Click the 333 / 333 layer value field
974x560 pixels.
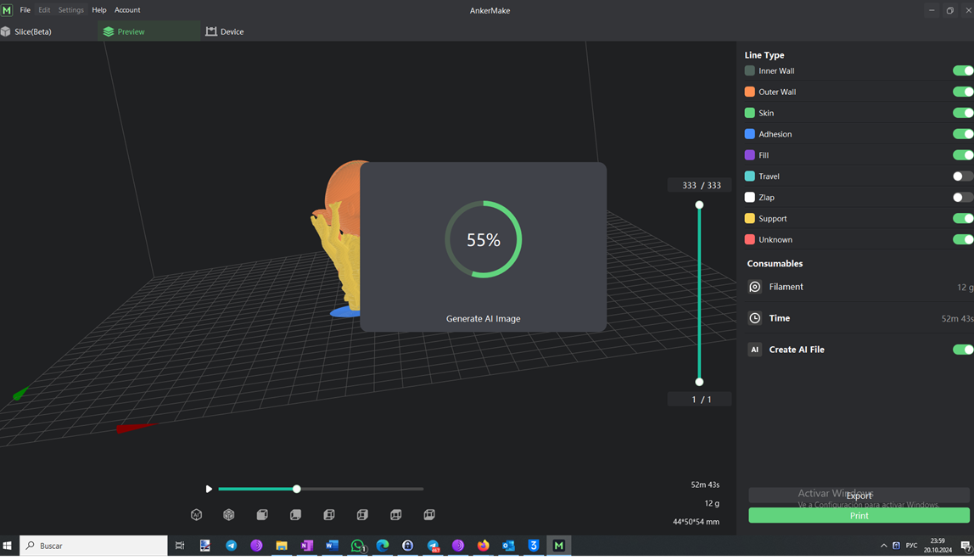click(x=699, y=184)
